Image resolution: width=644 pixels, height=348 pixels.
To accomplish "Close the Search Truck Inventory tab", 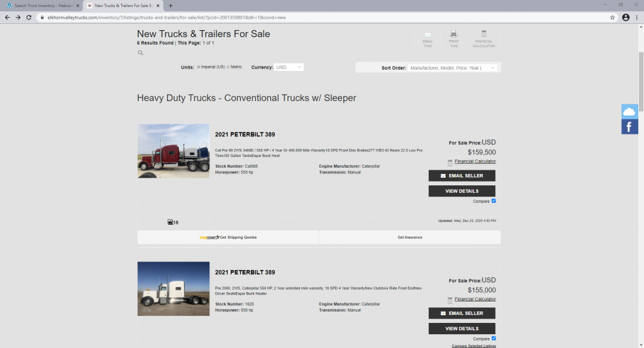I will (77, 6).
